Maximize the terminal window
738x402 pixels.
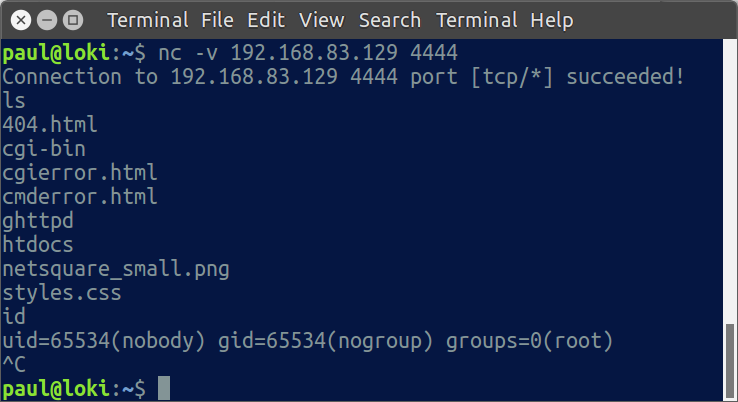pyautogui.click(x=73, y=20)
